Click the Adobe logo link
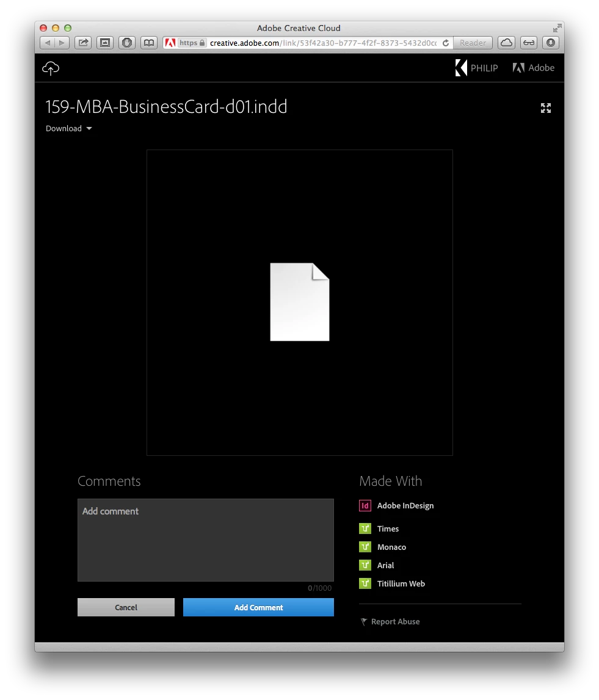The height and width of the screenshot is (700, 599). 533,68
